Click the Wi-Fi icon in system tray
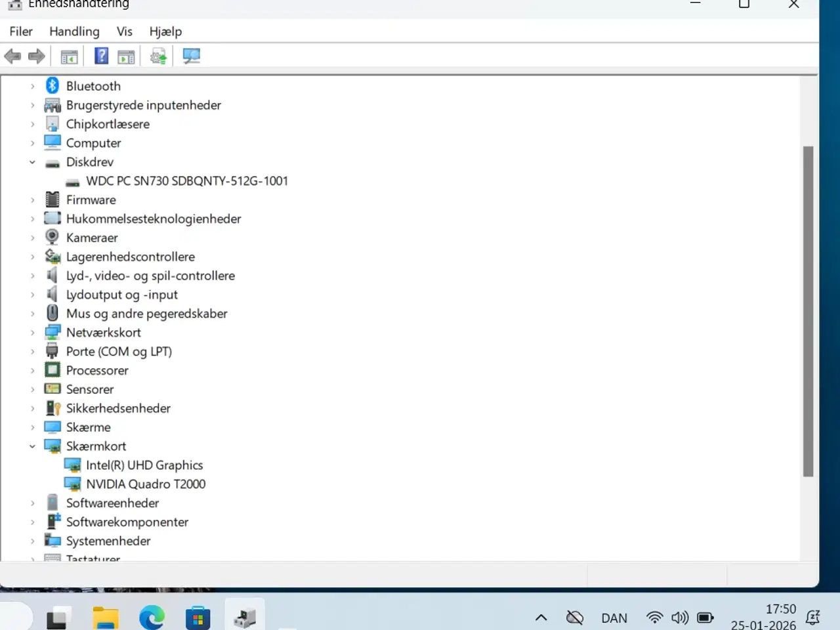 tap(654, 618)
